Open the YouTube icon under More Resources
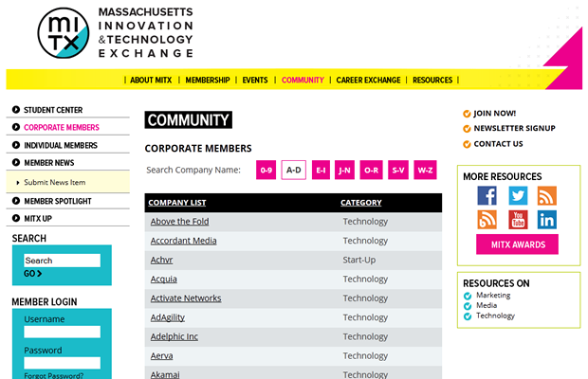Screen dimensions: 588x379 click(x=518, y=220)
